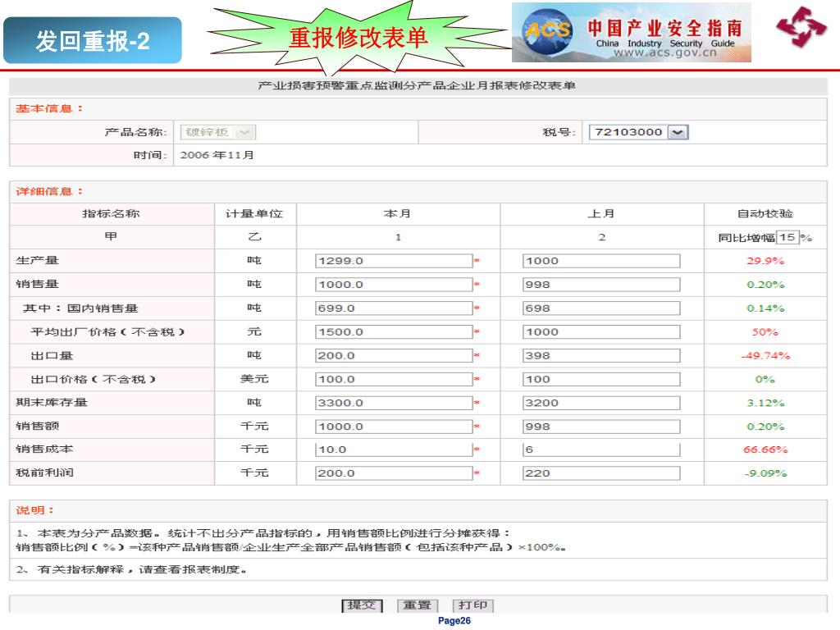The height and width of the screenshot is (630, 840).
Task: Click the 发回重报-2 title banner
Action: (x=92, y=40)
